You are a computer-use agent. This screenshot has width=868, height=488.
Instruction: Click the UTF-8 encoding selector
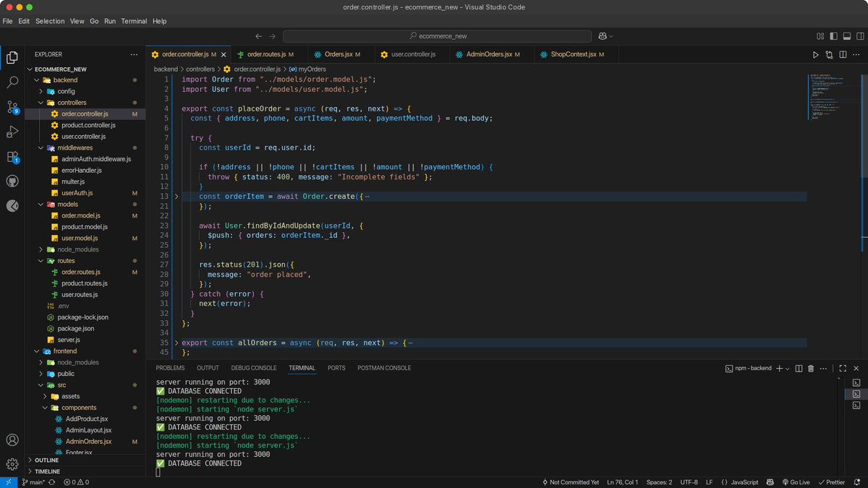(x=689, y=482)
